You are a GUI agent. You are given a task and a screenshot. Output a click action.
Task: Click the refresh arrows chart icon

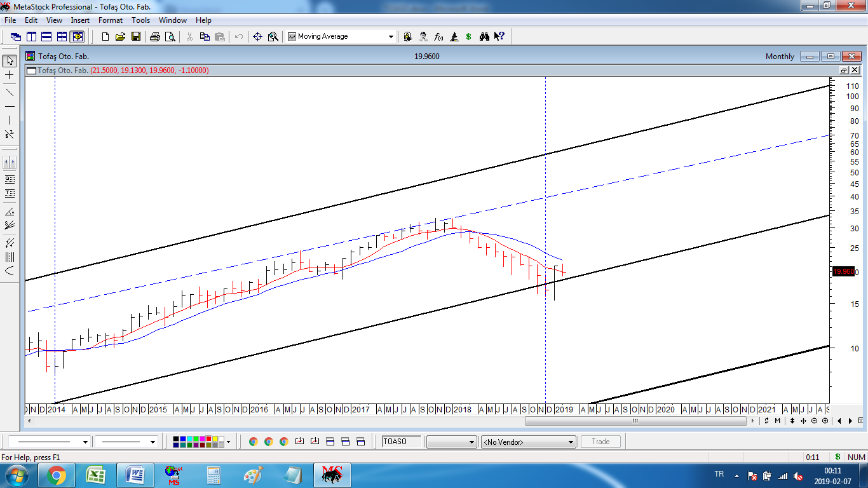(x=767, y=421)
